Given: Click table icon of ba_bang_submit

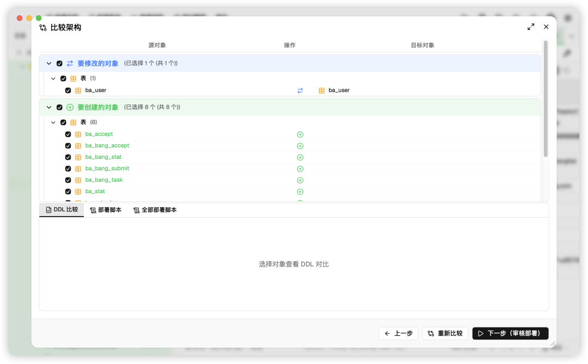Looking at the screenshot, I should pos(78,169).
